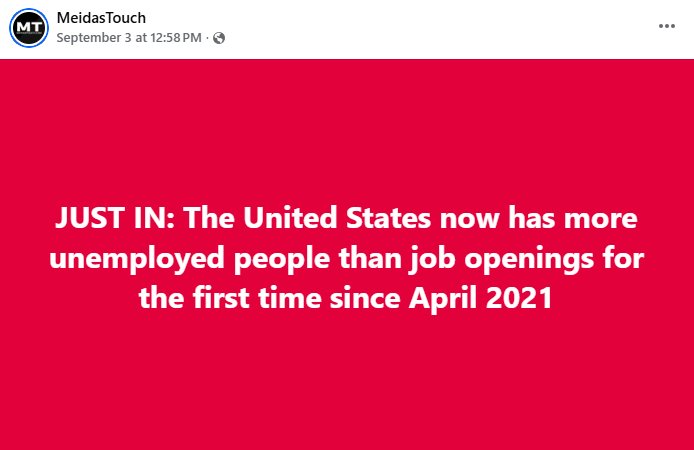694x450 pixels.
Task: Open the three-dot post options menu
Action: click(667, 26)
